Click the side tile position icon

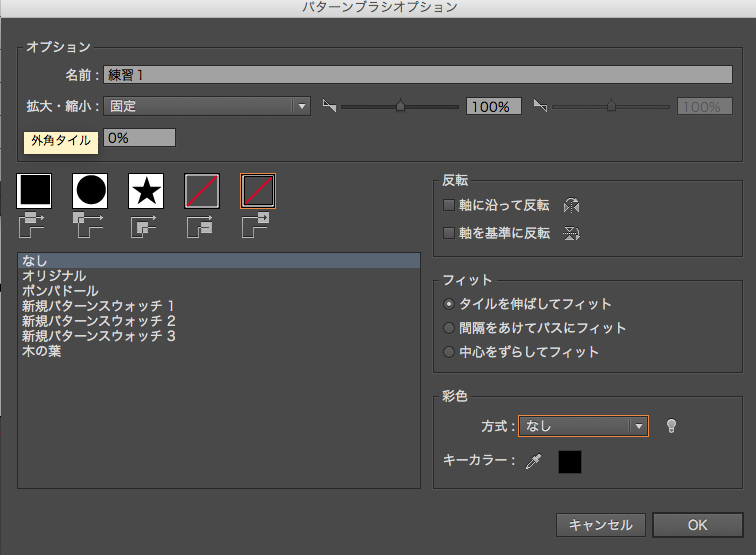pos(32,225)
